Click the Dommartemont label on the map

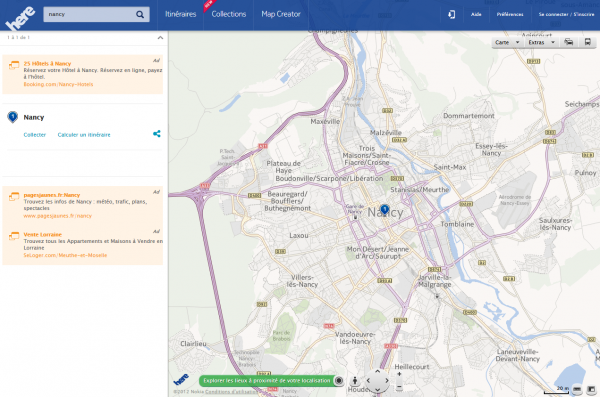(469, 116)
